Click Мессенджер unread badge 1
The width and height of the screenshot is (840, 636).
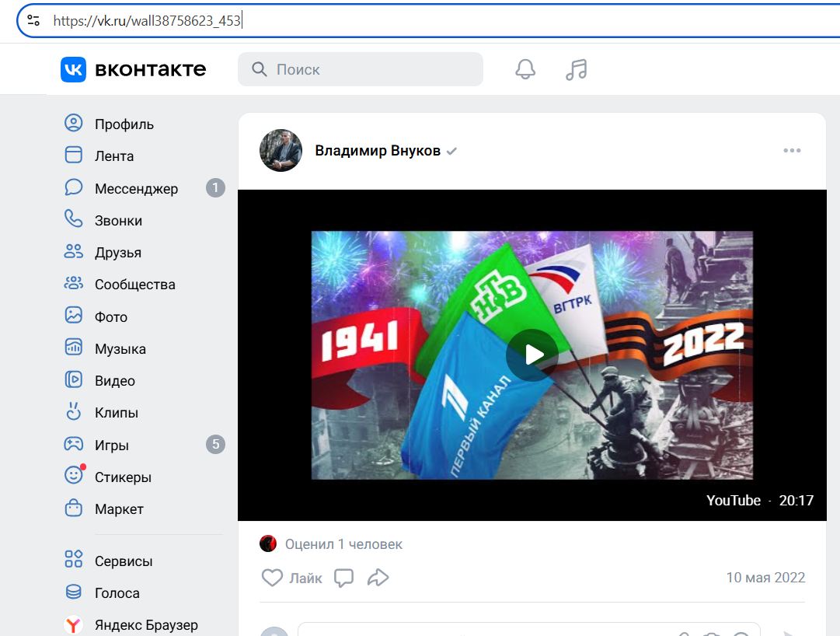point(215,187)
